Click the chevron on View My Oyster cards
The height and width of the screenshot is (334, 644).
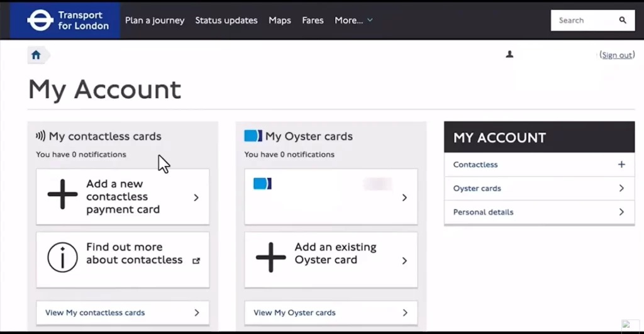tap(405, 313)
